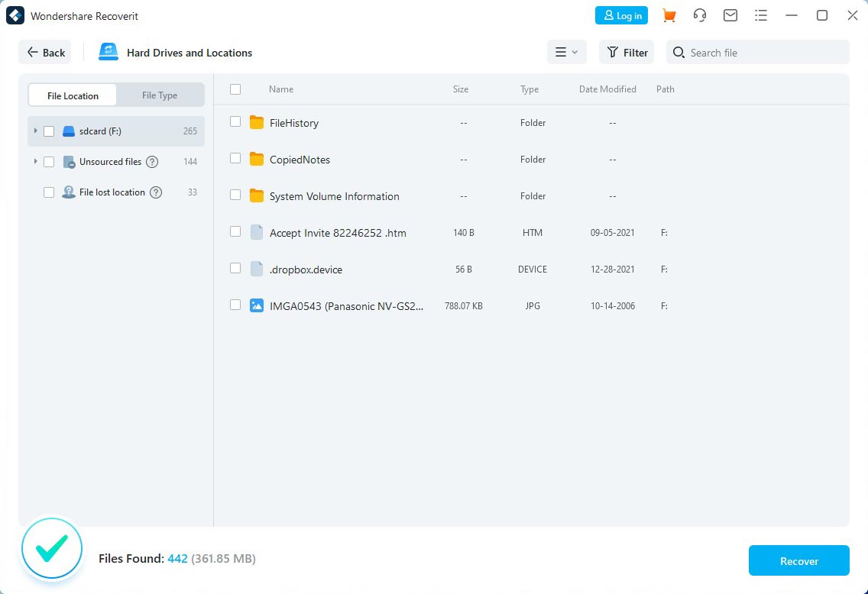Click the 442 files found count

[177, 558]
